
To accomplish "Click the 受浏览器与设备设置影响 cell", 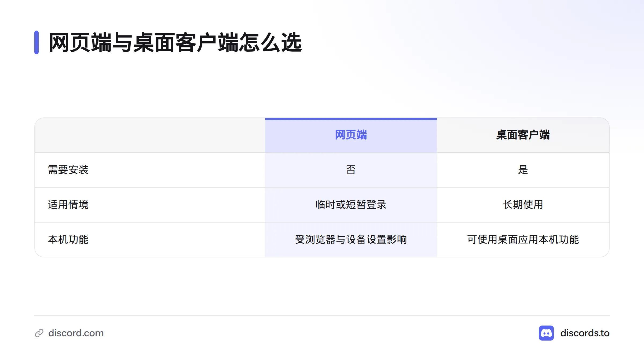I will click(351, 239).
